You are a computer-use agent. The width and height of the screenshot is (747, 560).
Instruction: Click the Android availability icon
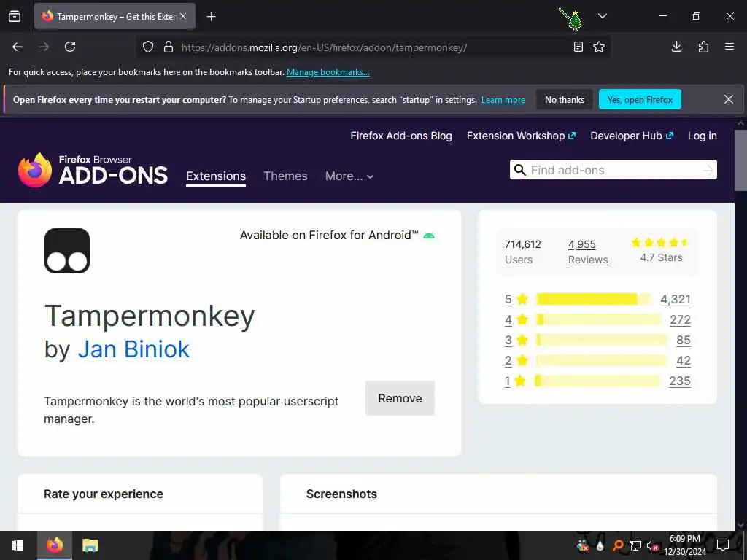(x=429, y=236)
